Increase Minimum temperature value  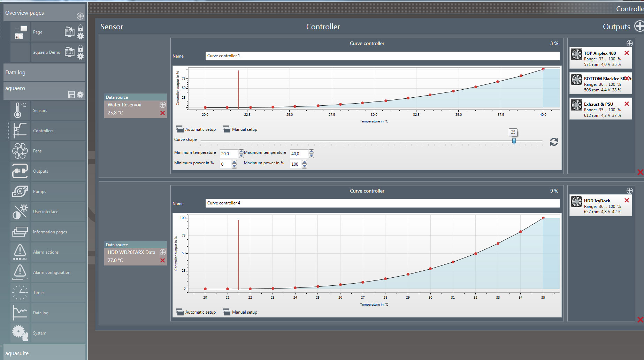point(241,151)
